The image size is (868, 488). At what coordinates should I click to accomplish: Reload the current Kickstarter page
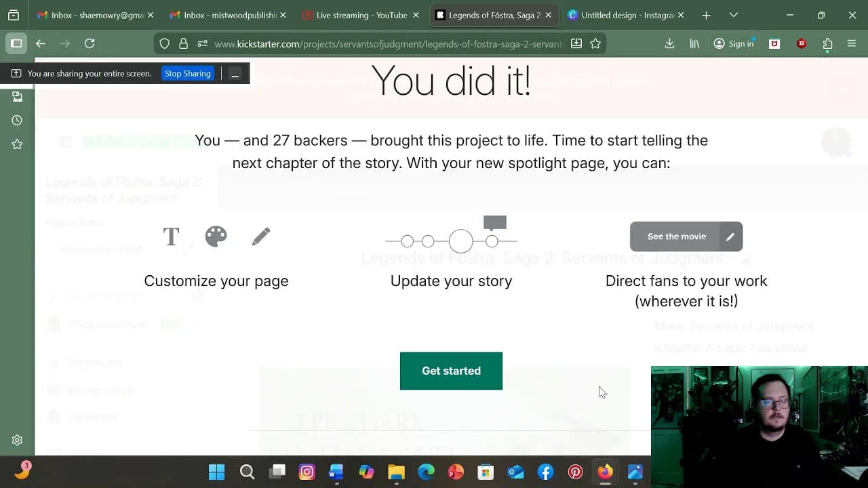pyautogui.click(x=90, y=43)
